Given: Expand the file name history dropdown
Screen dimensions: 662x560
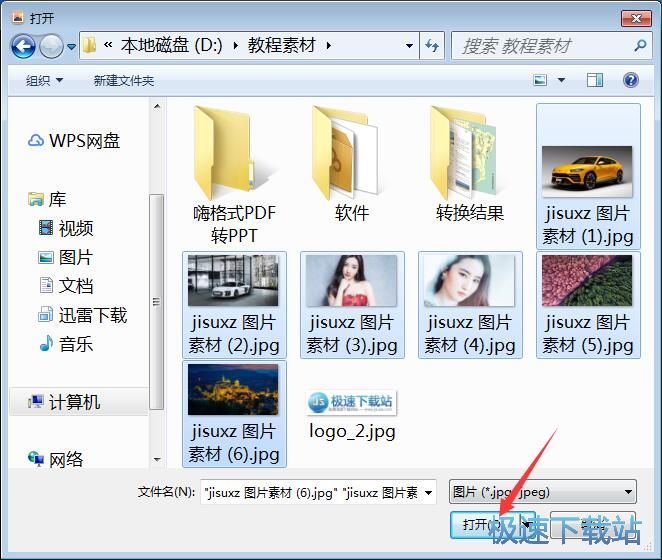Looking at the screenshot, I should 428,492.
